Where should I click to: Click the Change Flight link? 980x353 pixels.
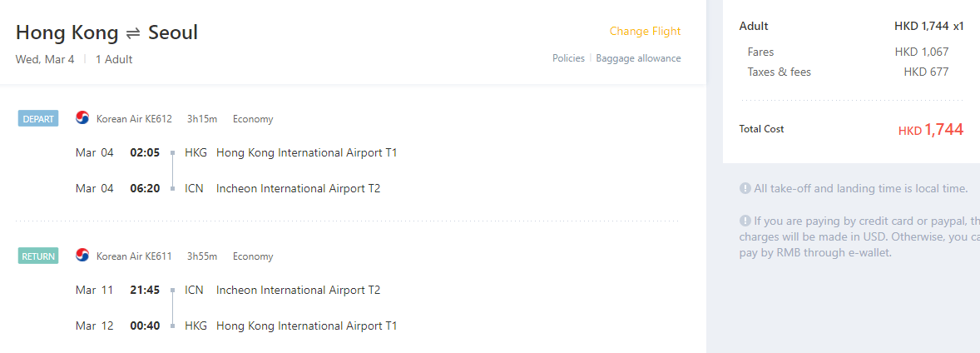[645, 32]
